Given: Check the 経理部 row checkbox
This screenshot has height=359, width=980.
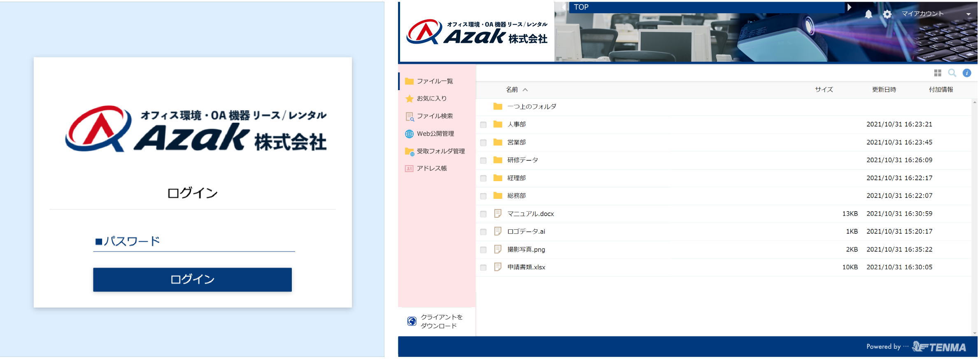Looking at the screenshot, I should tap(483, 178).
